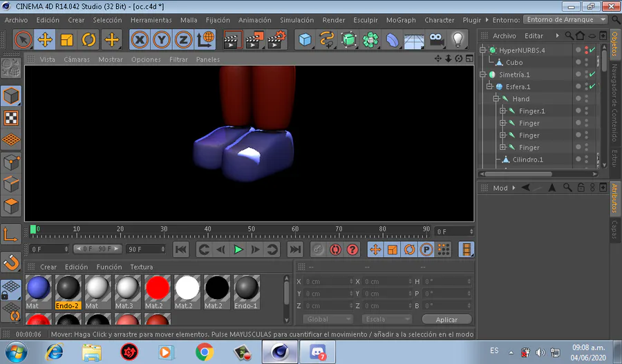Open the Global coordinate dropdown

point(328,319)
